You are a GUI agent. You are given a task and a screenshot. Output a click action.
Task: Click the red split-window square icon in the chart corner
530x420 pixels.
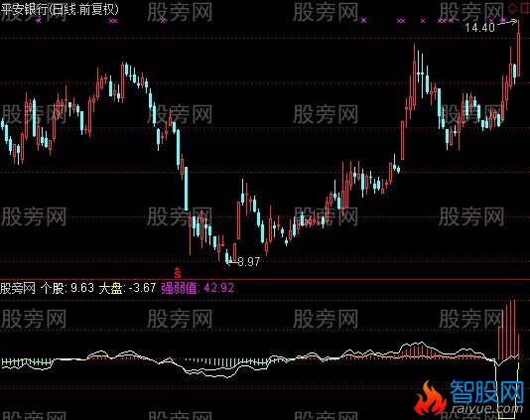tap(525, 9)
